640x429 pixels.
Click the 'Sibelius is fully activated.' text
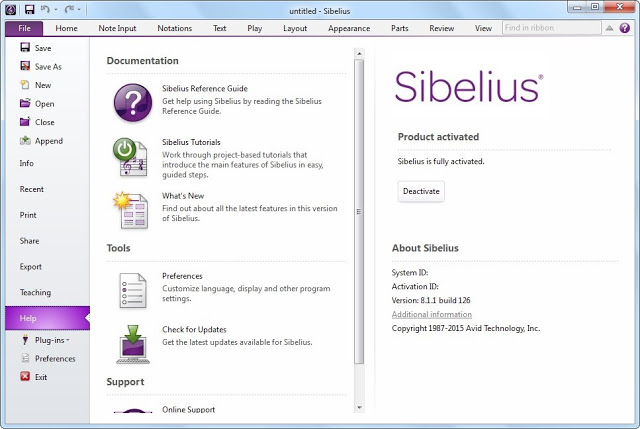pos(441,161)
